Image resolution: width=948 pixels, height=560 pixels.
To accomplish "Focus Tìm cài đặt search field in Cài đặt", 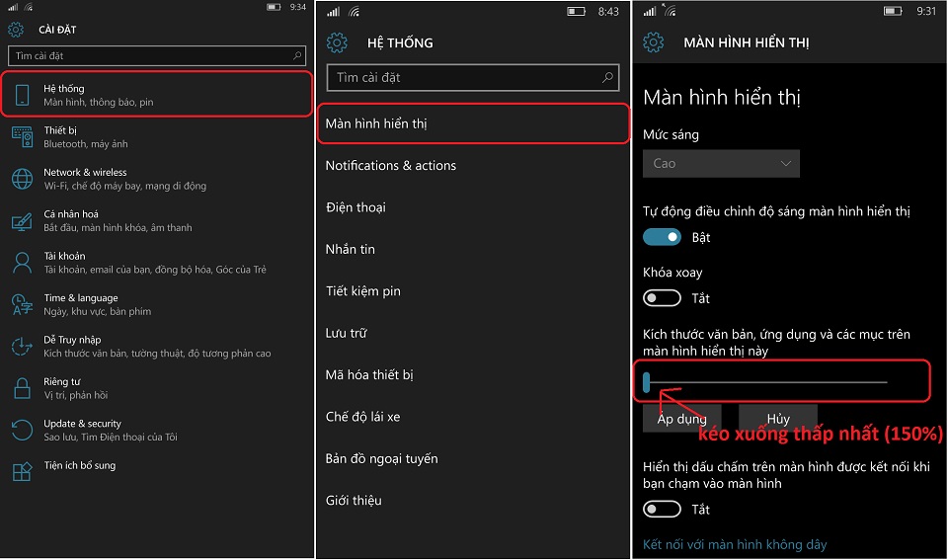I will [x=157, y=55].
